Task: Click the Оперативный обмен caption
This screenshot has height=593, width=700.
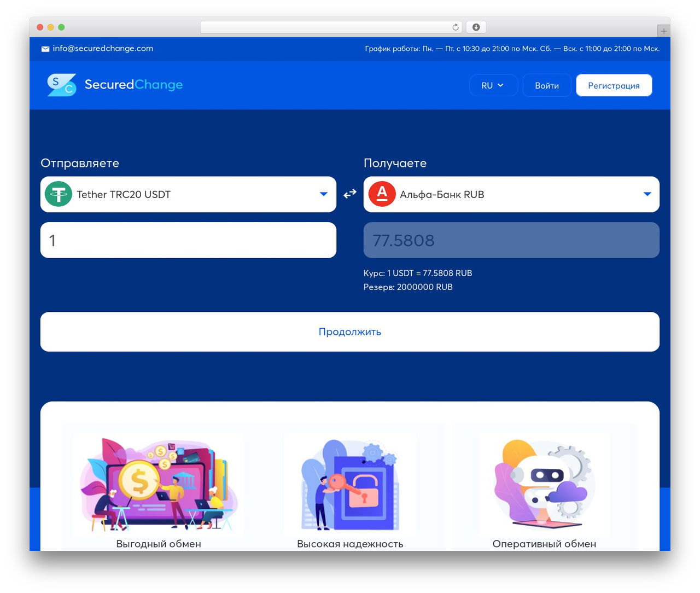Action: [x=544, y=544]
